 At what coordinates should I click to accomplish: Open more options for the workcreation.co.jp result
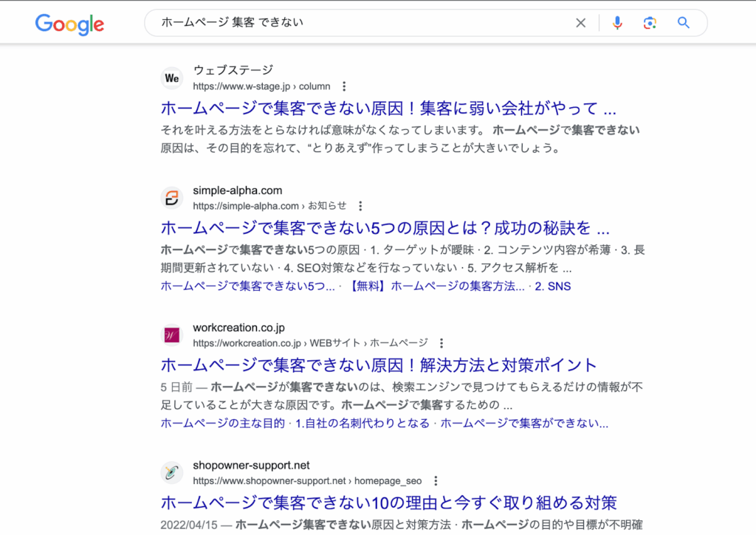(x=441, y=343)
